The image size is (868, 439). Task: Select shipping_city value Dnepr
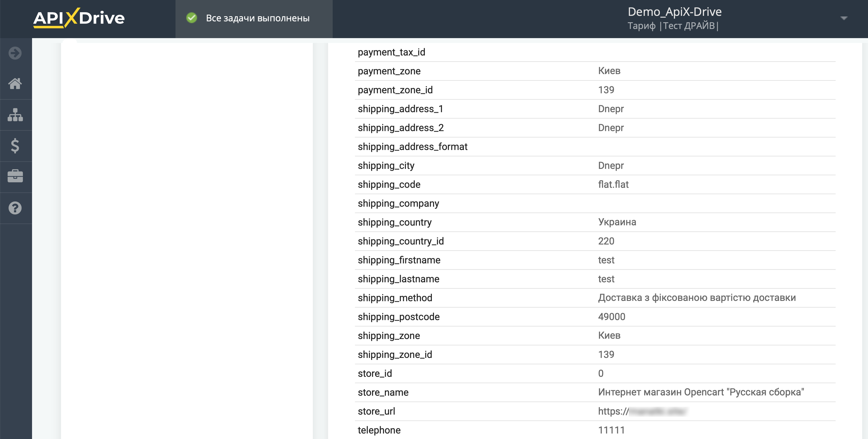point(611,166)
